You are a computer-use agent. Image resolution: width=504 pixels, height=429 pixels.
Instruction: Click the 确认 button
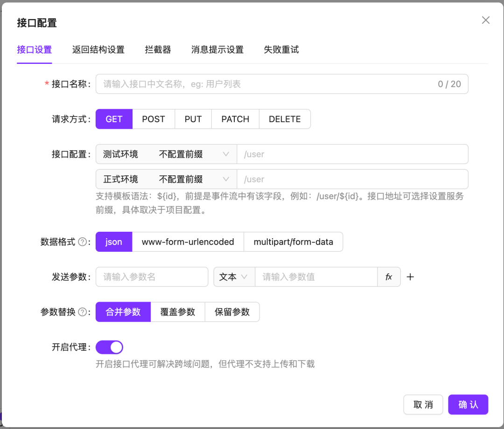coord(468,405)
